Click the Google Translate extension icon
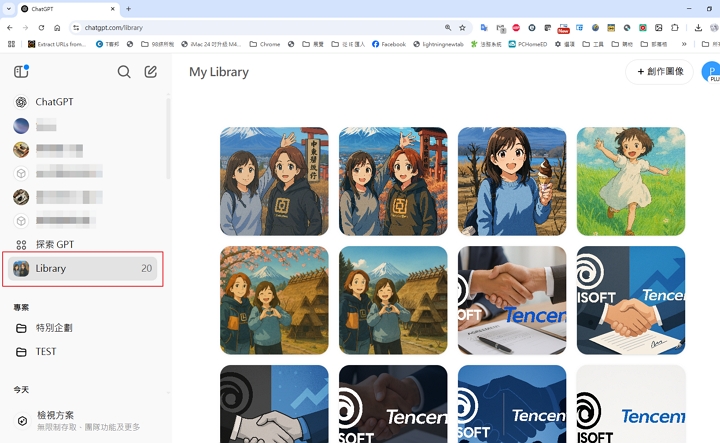720x443 pixels. [484, 28]
